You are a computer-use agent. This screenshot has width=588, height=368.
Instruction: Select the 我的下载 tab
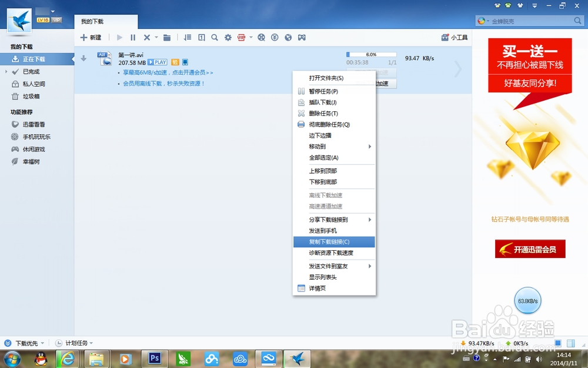pos(106,22)
